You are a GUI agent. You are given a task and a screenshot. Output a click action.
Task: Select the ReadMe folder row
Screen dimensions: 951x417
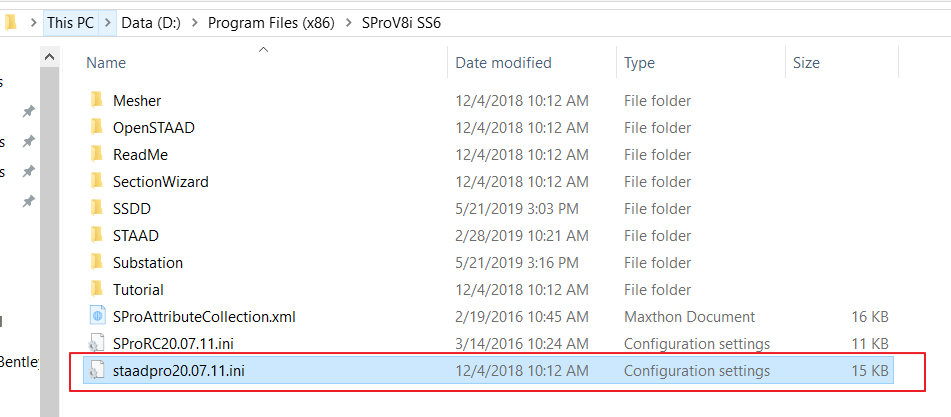[140, 154]
